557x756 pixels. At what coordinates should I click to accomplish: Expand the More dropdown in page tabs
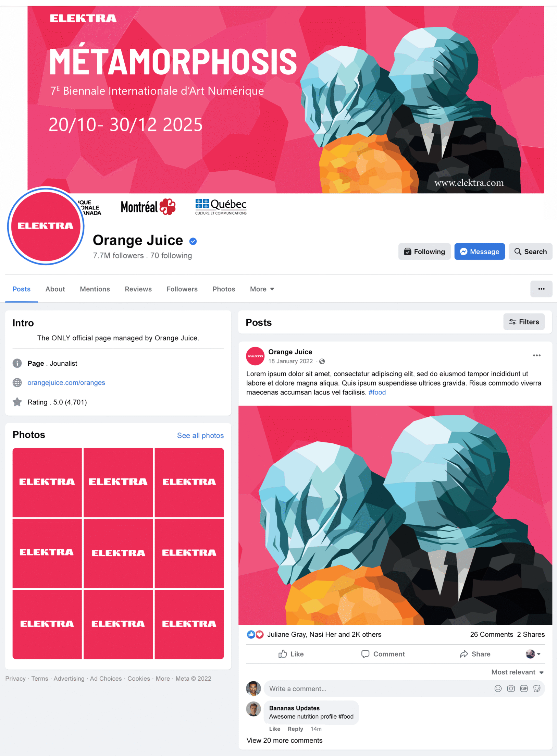click(262, 289)
